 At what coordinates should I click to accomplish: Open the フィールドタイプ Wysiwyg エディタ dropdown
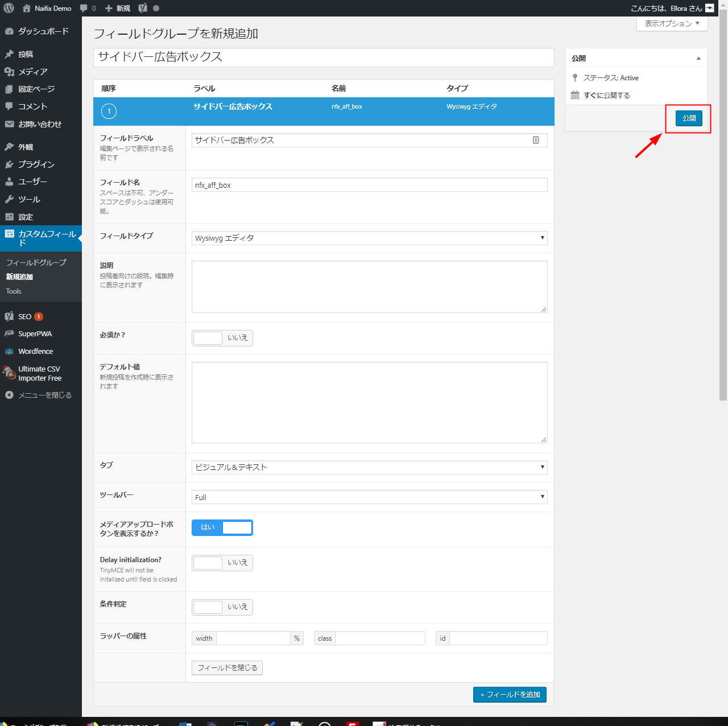[370, 238]
